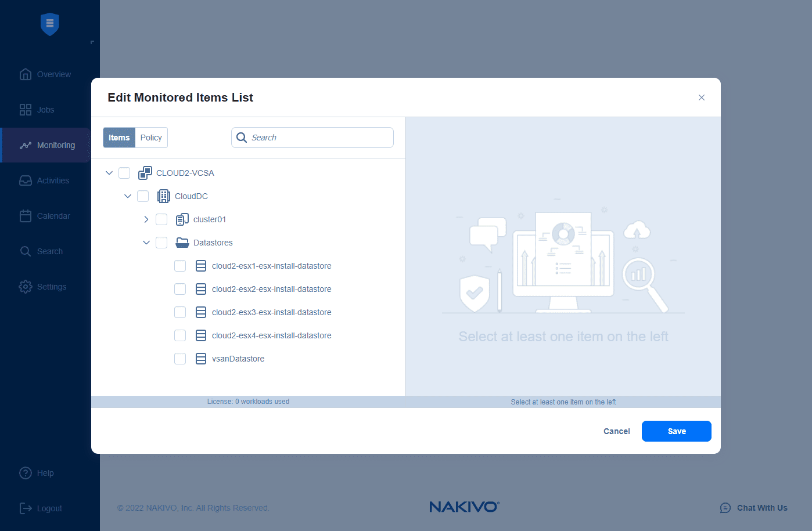Open the Help link text
Viewport: 812px width, 531px height.
pyautogui.click(x=45, y=473)
